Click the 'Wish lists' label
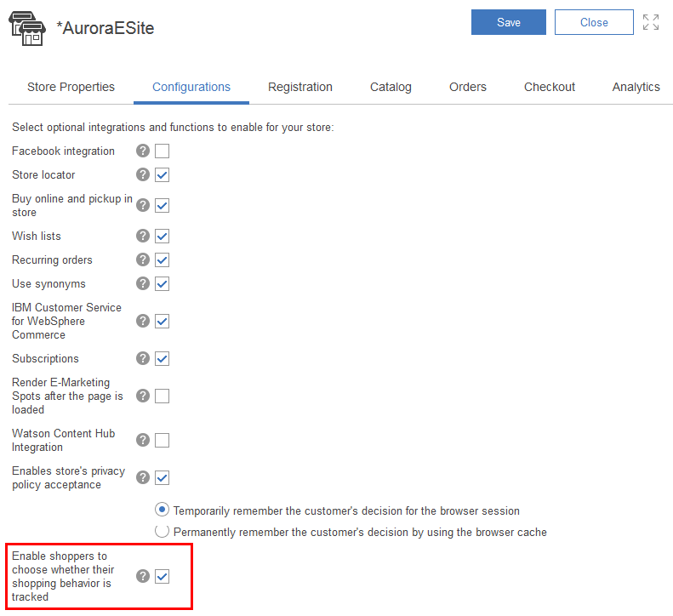The image size is (673, 616). pos(37,236)
